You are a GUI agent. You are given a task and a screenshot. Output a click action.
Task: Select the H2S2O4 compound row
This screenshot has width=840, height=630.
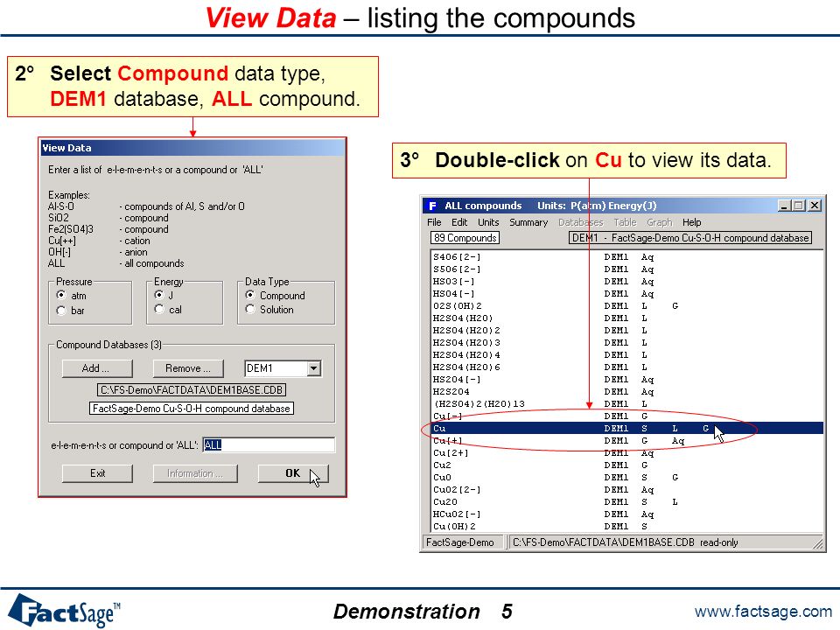coord(626,392)
